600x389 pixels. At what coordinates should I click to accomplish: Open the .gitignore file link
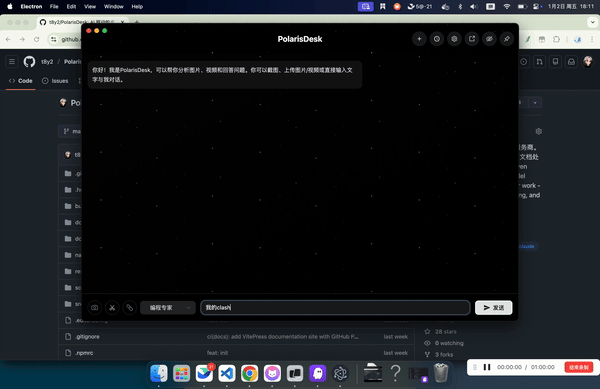coord(87,337)
